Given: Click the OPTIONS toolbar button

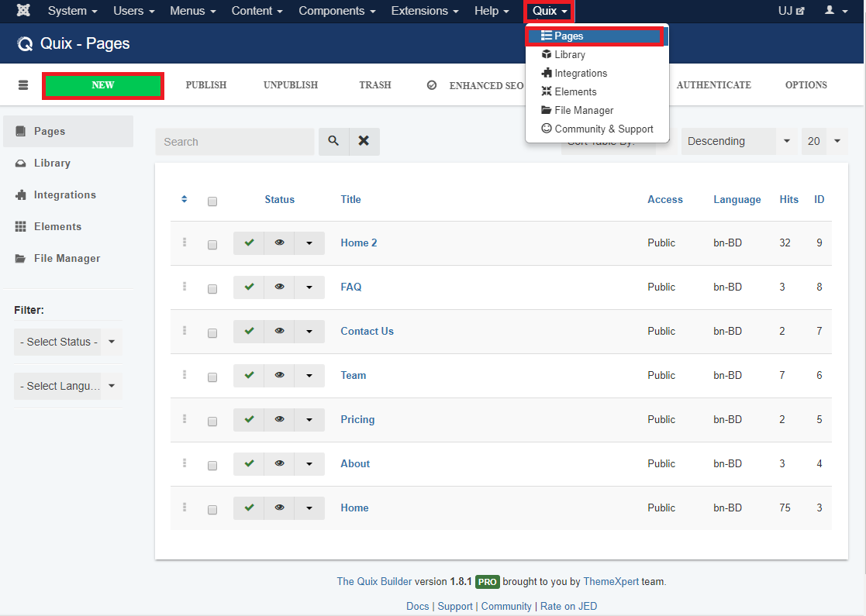Looking at the screenshot, I should pos(806,85).
